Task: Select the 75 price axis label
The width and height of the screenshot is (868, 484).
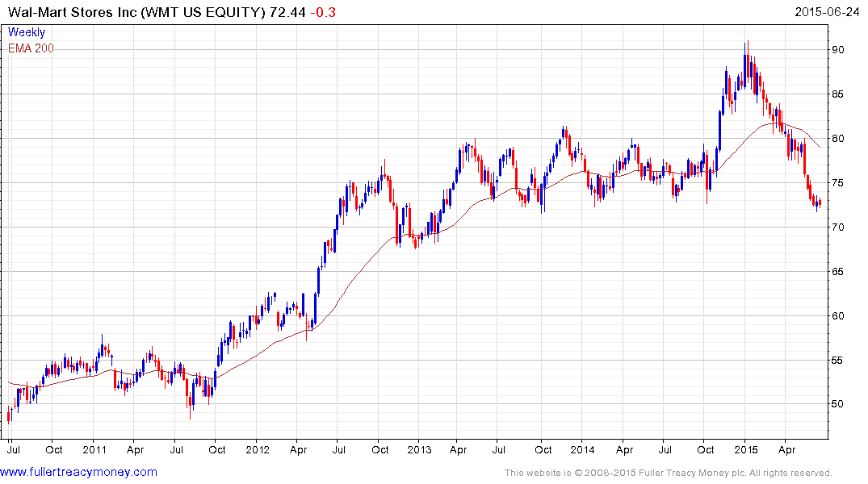Action: tap(838, 183)
